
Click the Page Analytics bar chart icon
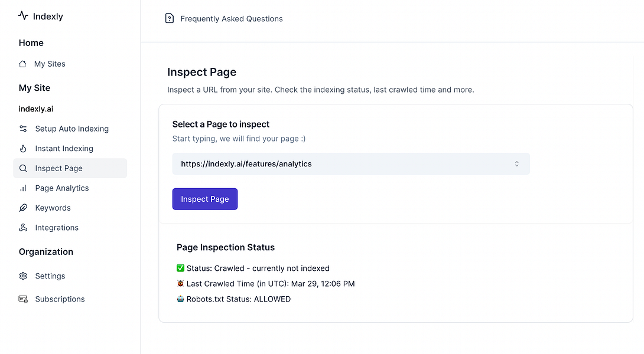coord(23,188)
